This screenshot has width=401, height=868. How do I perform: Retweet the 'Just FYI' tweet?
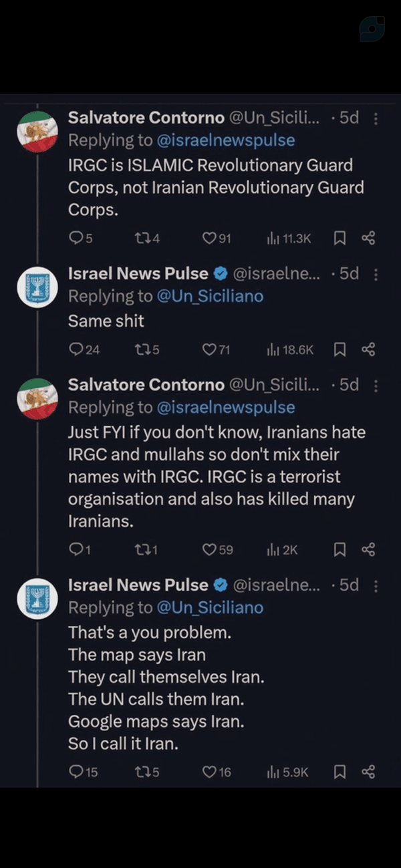coord(146,549)
